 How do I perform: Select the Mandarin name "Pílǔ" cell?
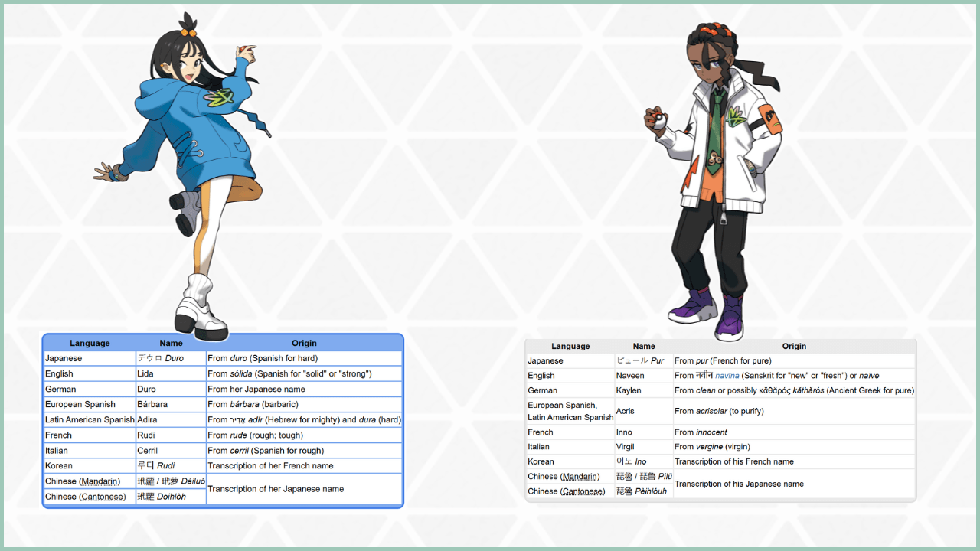tap(644, 477)
